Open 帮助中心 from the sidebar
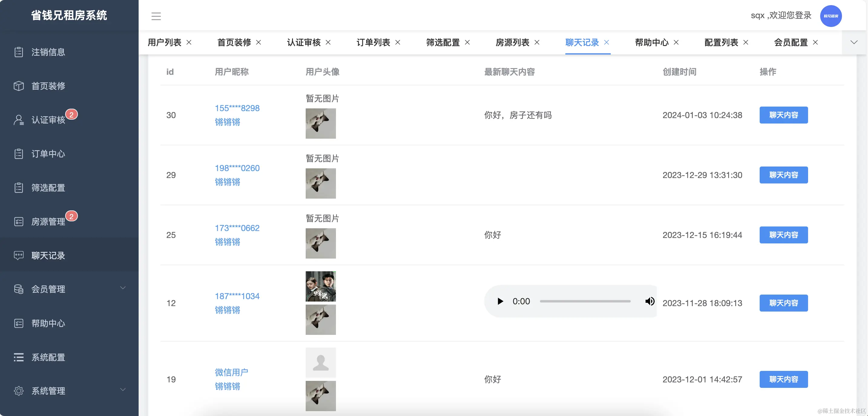This screenshot has width=868, height=416. (48, 323)
